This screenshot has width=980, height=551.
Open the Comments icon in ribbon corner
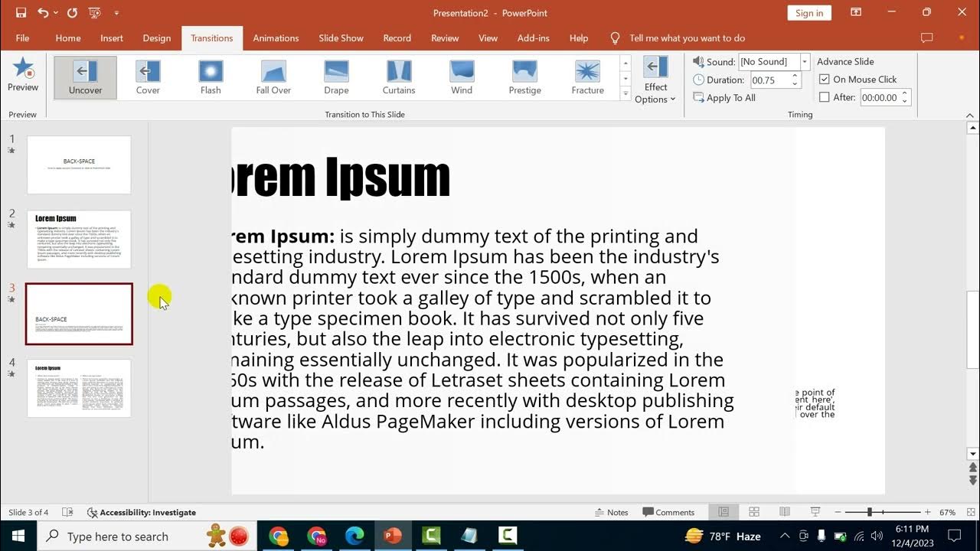pyautogui.click(x=926, y=37)
